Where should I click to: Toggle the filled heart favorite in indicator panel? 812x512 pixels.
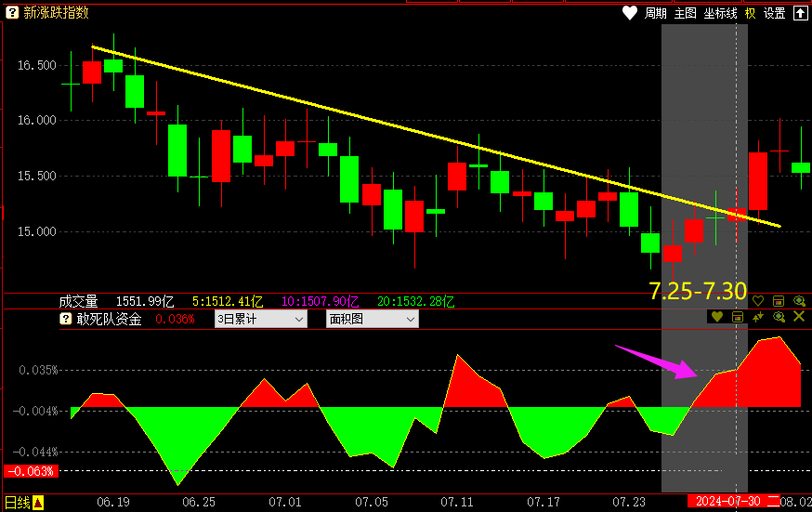pyautogui.click(x=716, y=318)
